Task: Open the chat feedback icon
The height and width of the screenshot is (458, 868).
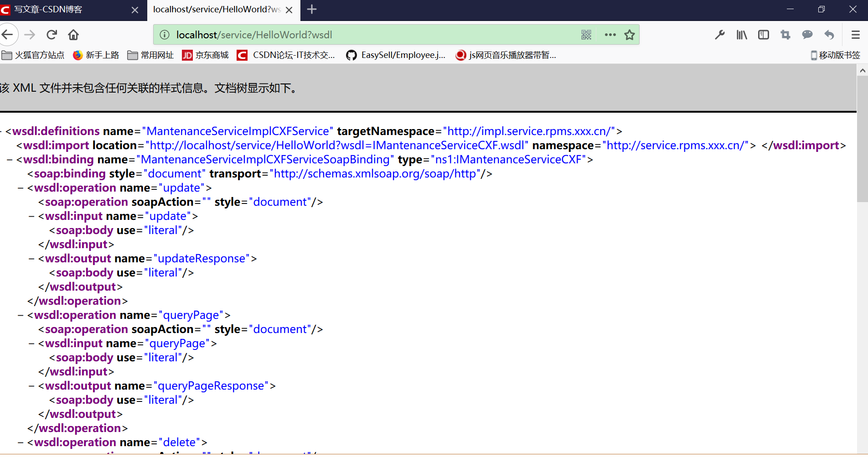Action: click(807, 34)
